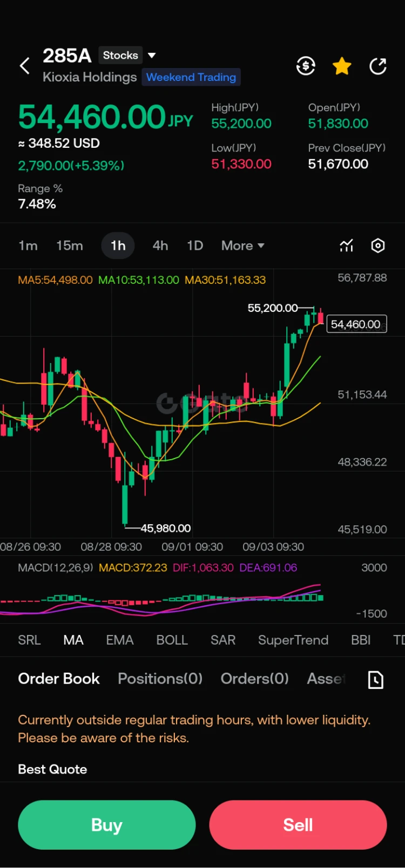Switch to SuperTrend indicator

(x=293, y=640)
